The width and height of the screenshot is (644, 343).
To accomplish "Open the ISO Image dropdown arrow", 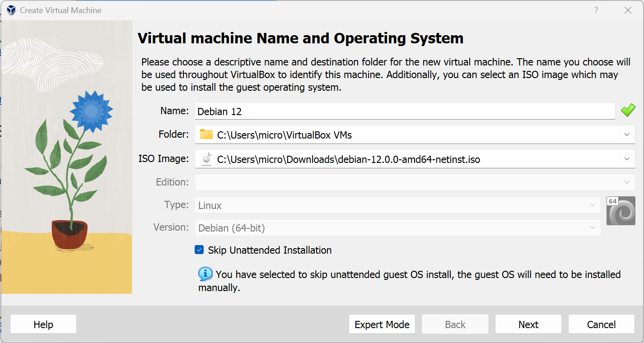I will click(627, 159).
